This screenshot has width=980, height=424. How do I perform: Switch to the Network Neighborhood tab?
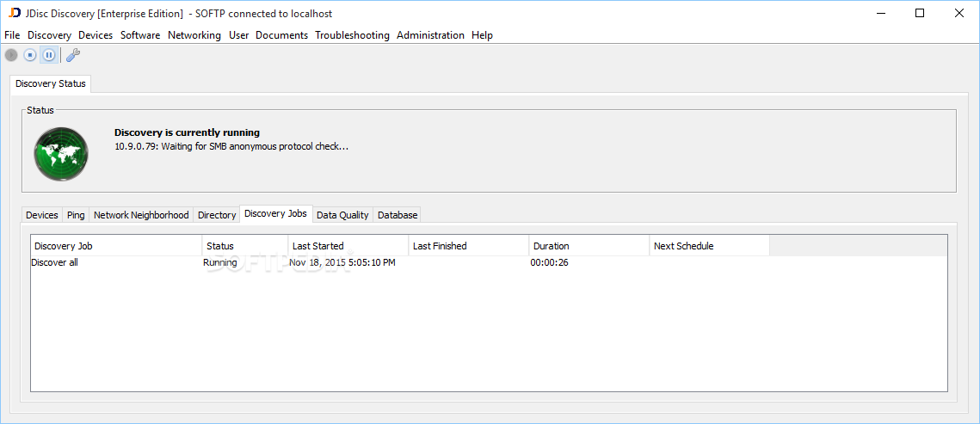click(x=141, y=215)
